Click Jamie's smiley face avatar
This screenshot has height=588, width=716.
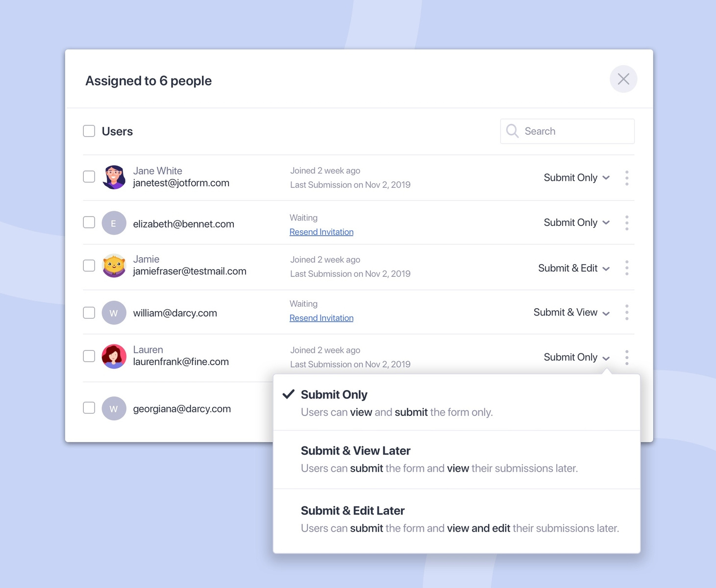114,265
